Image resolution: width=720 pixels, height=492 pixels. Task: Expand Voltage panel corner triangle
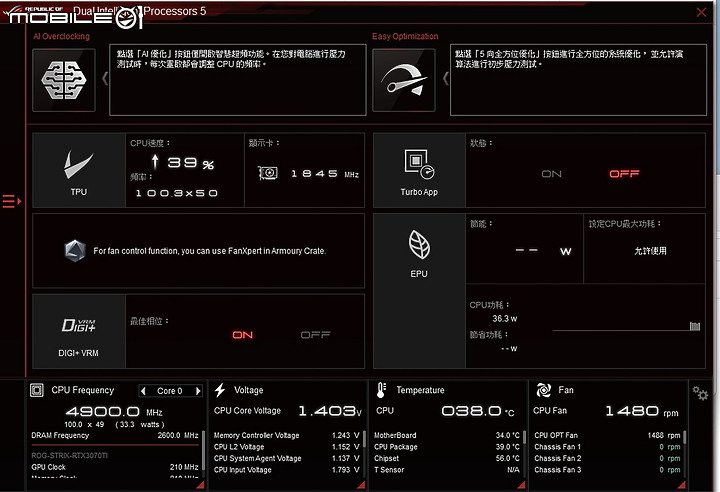[361, 484]
